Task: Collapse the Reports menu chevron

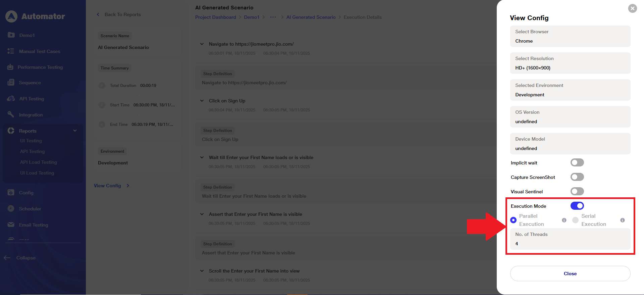Action: coord(75,131)
